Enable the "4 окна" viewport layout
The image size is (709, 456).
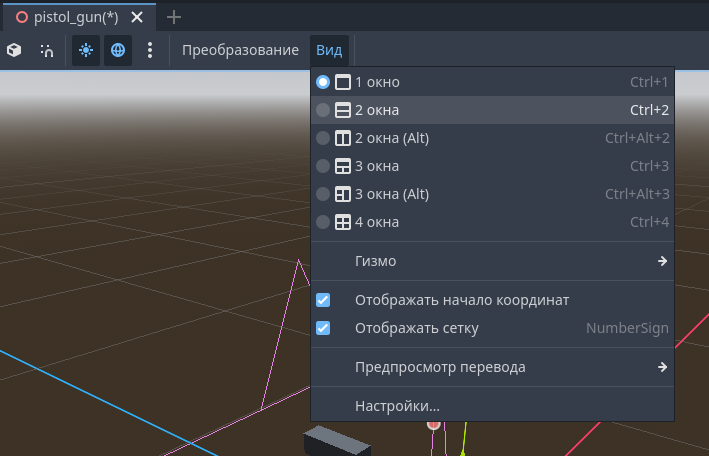tap(377, 222)
